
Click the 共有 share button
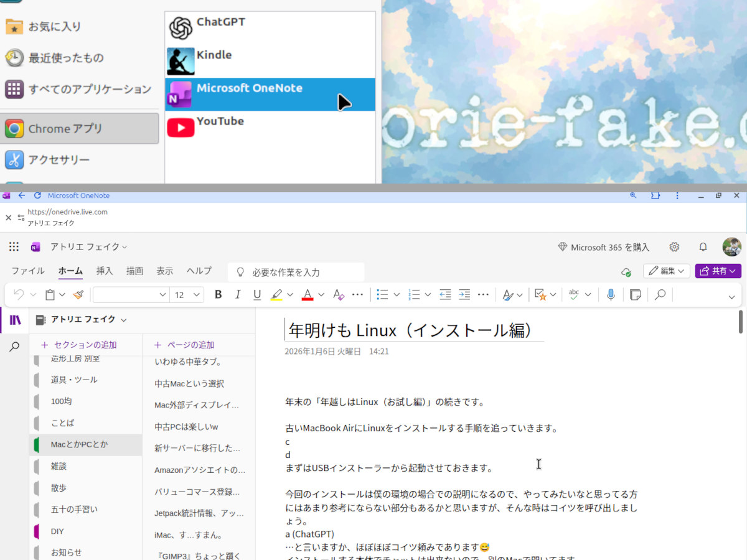718,271
